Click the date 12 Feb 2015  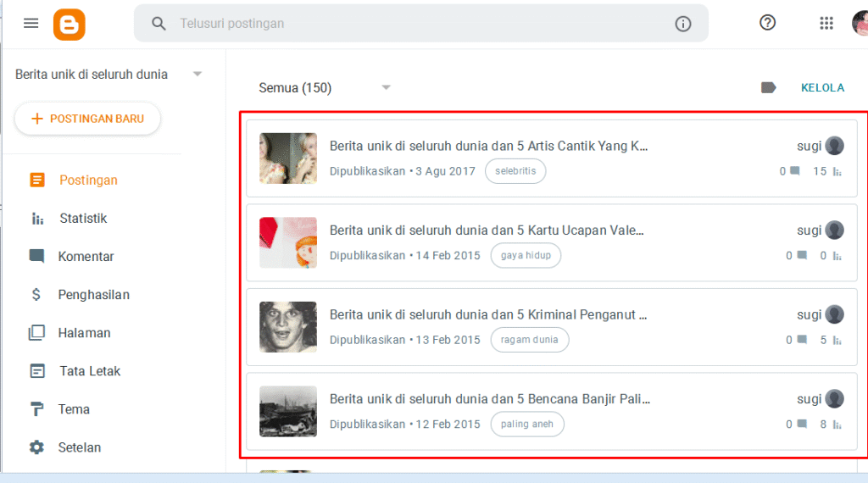click(x=448, y=424)
